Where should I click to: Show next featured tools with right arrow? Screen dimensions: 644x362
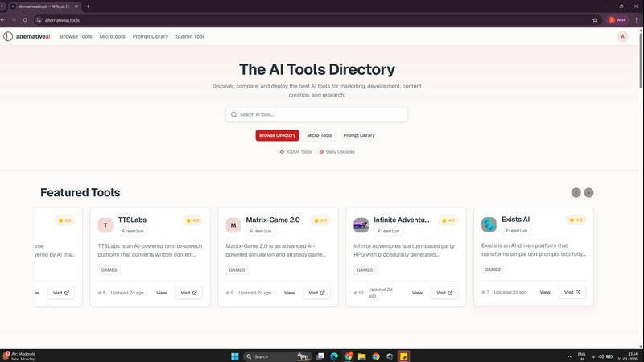588,192
